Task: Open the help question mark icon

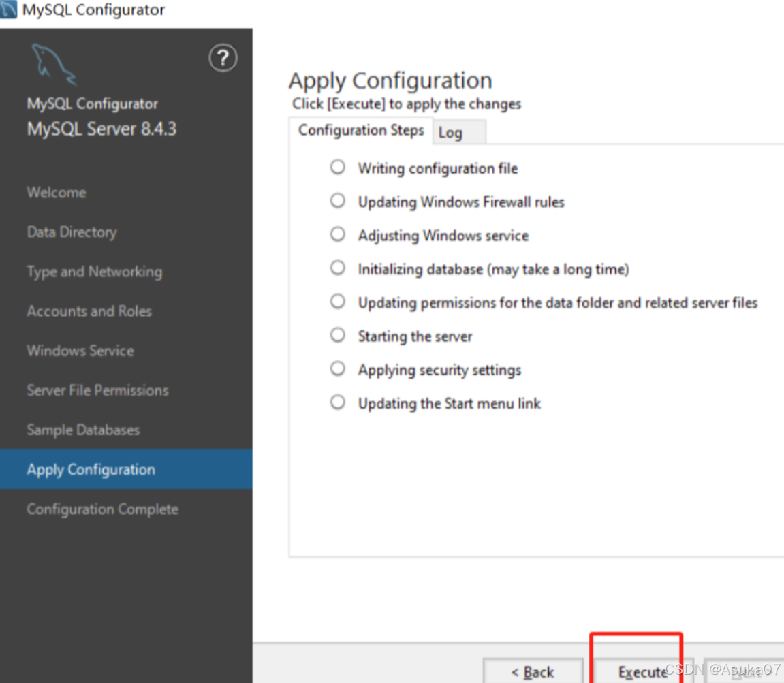Action: click(x=223, y=58)
